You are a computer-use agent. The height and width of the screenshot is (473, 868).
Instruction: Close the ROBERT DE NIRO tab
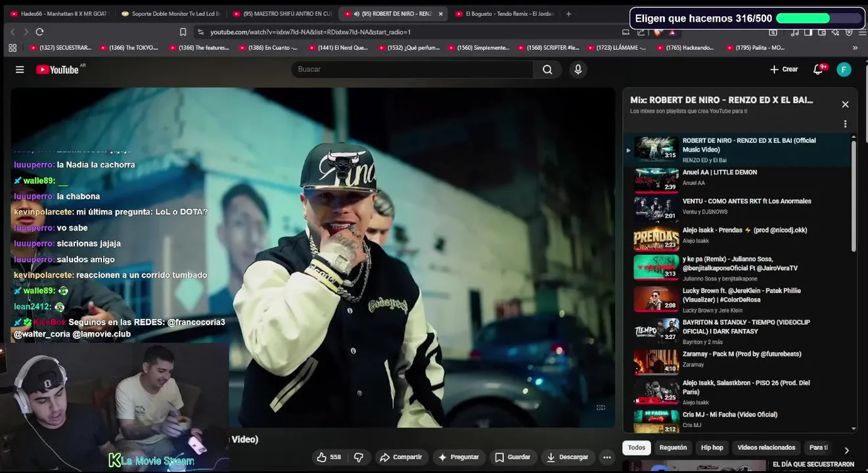440,14
